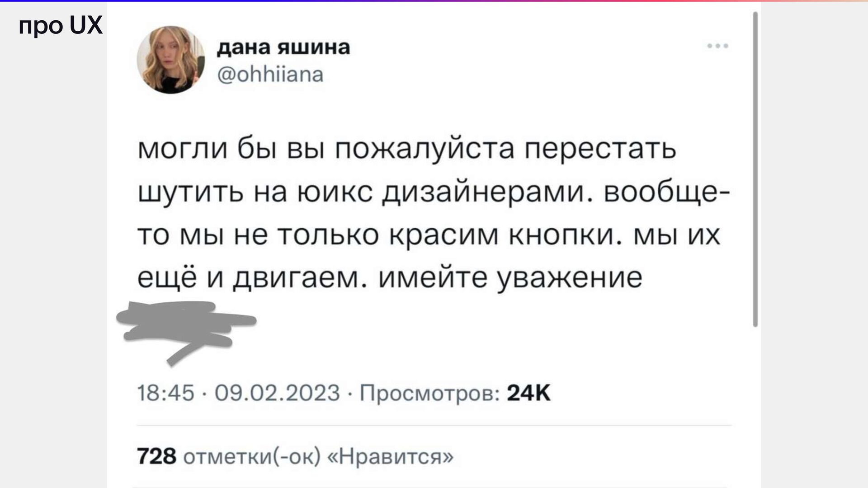Open the дана яшина display name
Image resolution: width=868 pixels, height=488 pixels.
coord(283,47)
